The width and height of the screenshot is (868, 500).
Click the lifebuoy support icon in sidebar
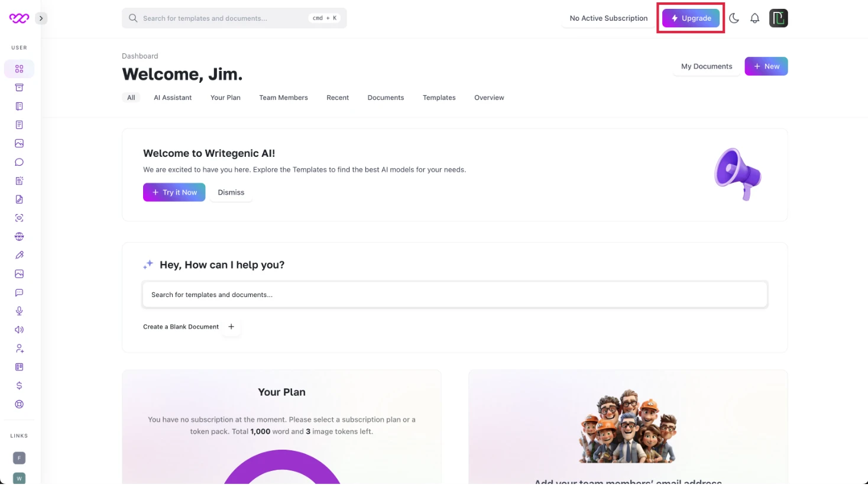(x=19, y=404)
